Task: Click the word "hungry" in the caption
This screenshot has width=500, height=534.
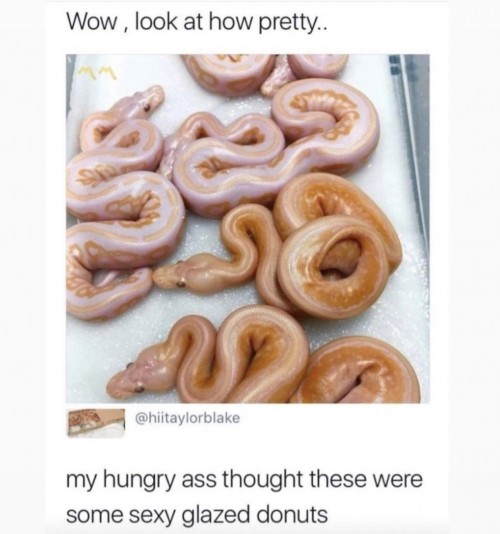Action: [140, 481]
